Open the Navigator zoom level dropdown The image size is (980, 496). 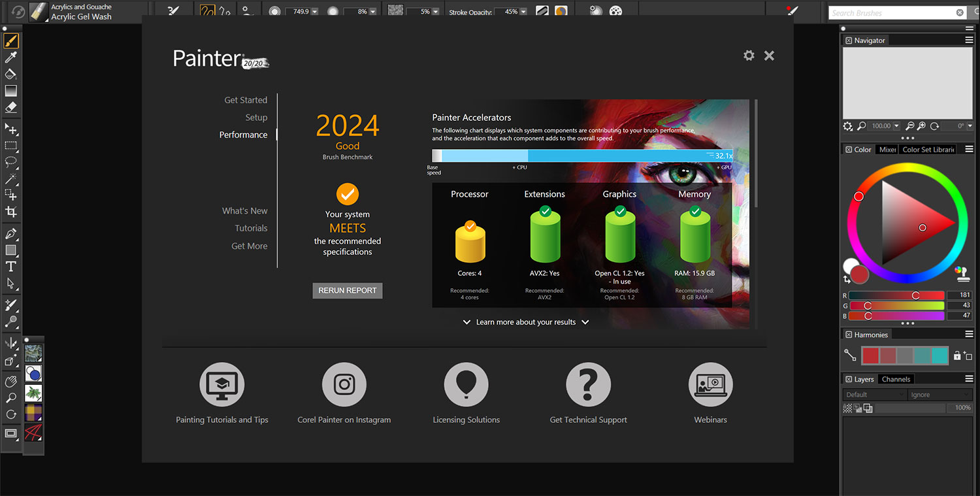[896, 126]
